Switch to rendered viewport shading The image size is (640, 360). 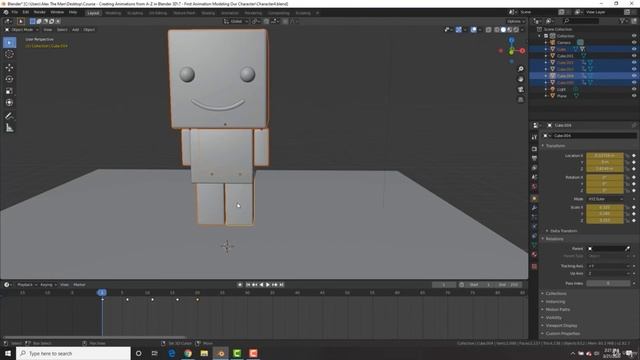click(516, 30)
